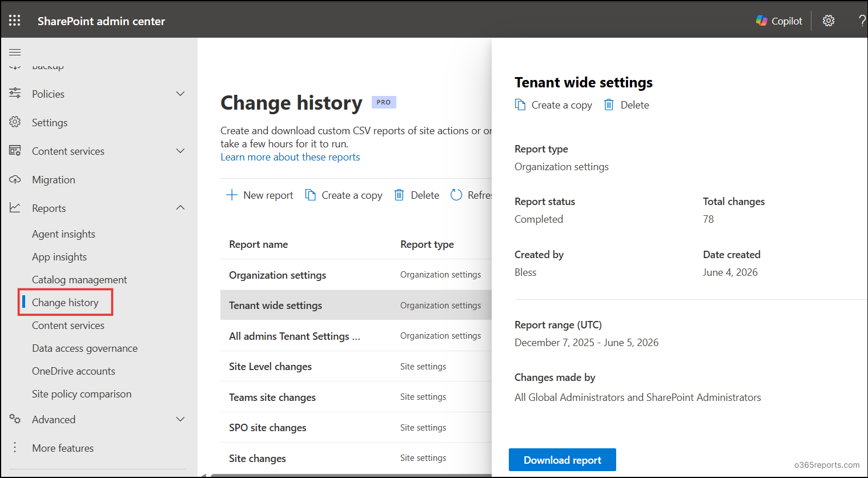
Task: Open Data access governance
Action: point(85,348)
